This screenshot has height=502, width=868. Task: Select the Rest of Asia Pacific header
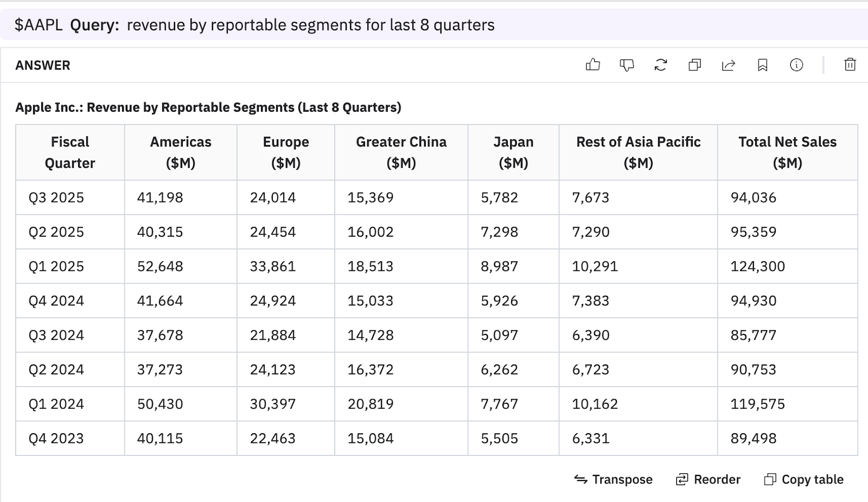[638, 152]
